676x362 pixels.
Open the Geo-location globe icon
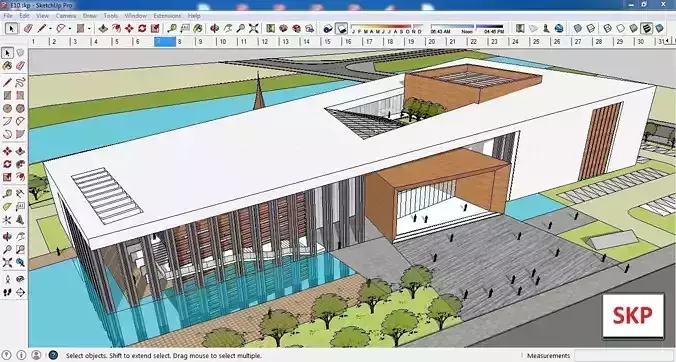pos(559,28)
